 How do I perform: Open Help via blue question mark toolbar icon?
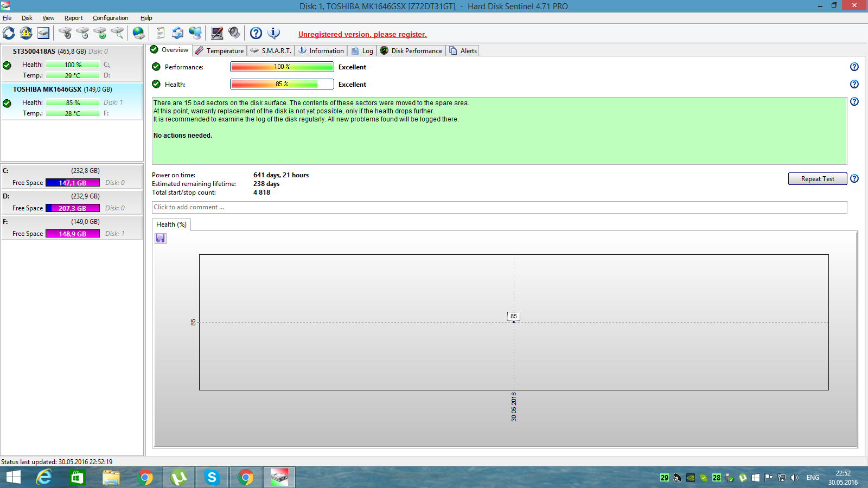[x=256, y=33]
